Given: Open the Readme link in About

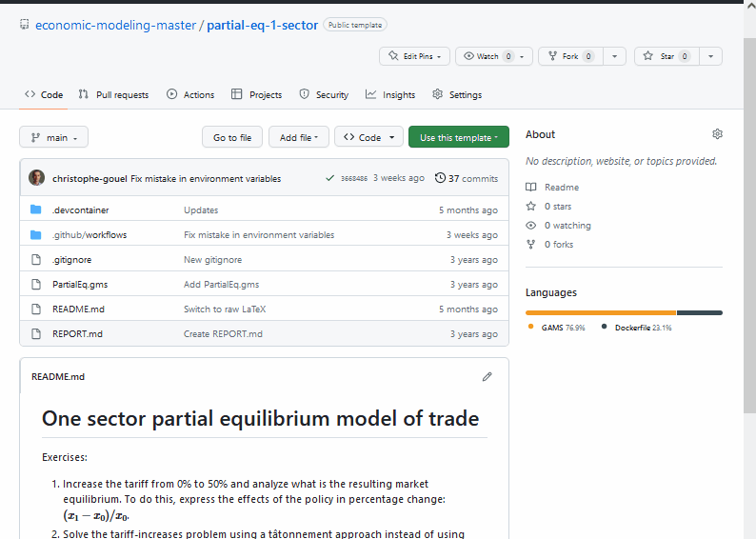Looking at the screenshot, I should click(x=562, y=187).
